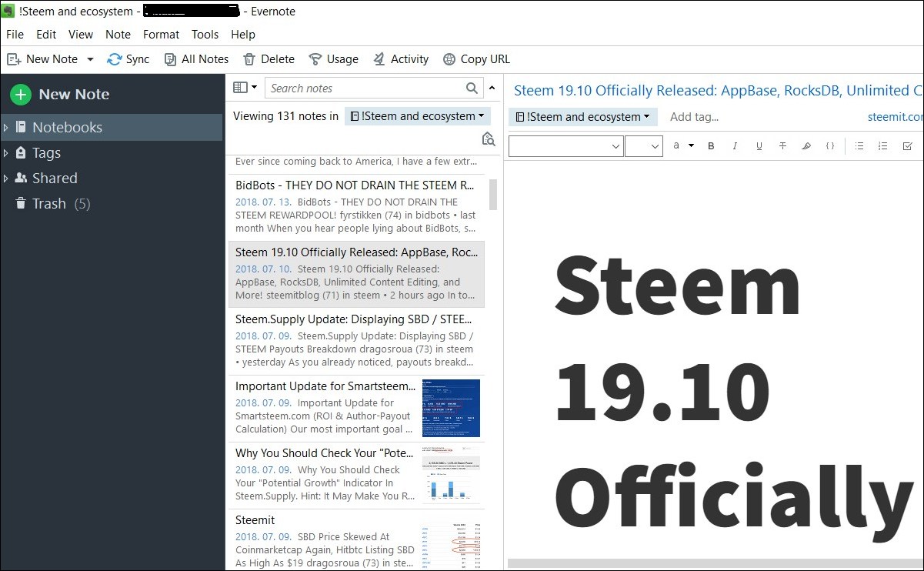Screen dimensions: 924x571
Task: Toggle underline formatting
Action: pos(759,145)
